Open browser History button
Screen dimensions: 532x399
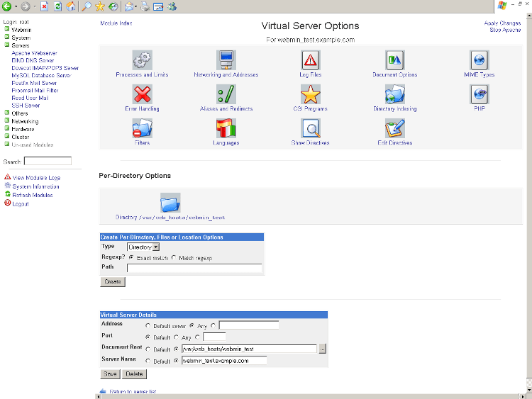[x=113, y=6]
